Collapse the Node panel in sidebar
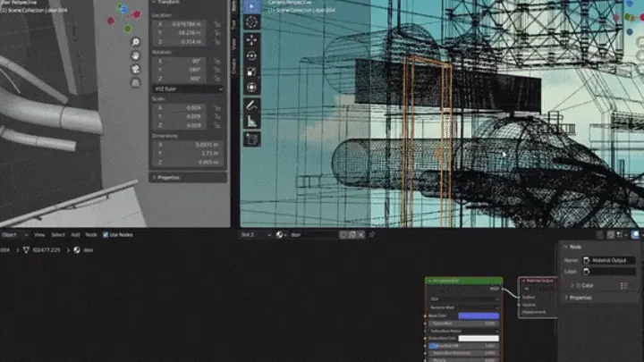Image resolution: width=644 pixels, height=362 pixels. point(566,247)
